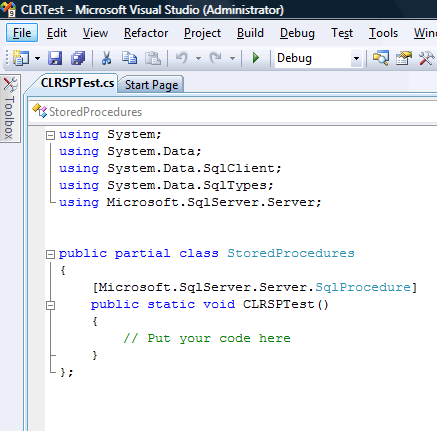Click the 'StoredProcedures' class name in code
The width and height of the screenshot is (437, 431).
pyautogui.click(x=291, y=253)
